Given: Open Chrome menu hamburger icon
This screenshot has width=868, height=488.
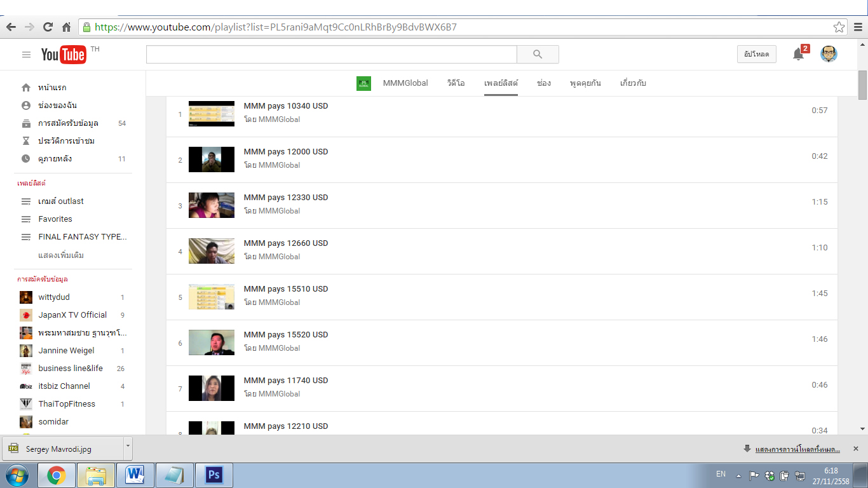Looking at the screenshot, I should coord(857,27).
